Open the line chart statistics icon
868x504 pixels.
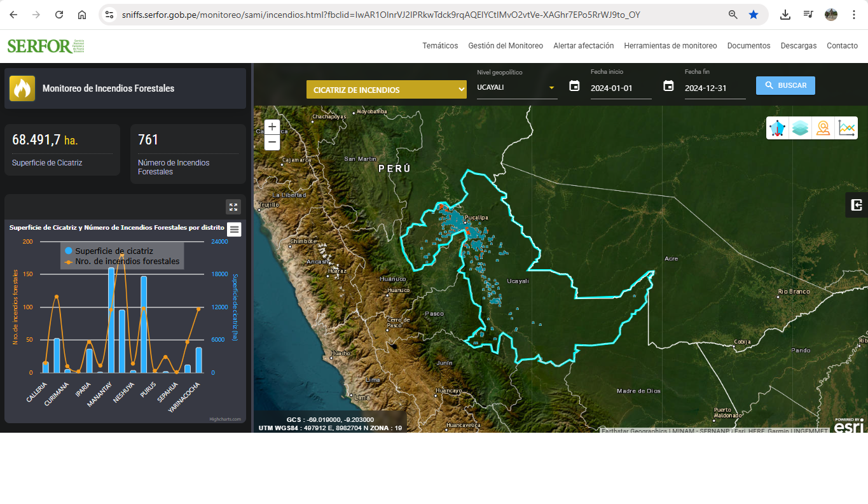pyautogui.click(x=846, y=128)
